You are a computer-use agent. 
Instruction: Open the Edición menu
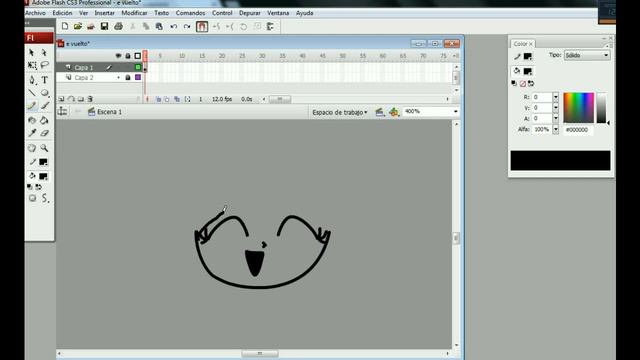pos(62,13)
